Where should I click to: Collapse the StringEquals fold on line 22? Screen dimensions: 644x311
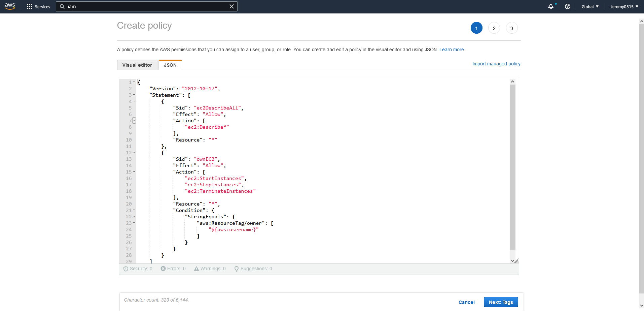coord(134,217)
